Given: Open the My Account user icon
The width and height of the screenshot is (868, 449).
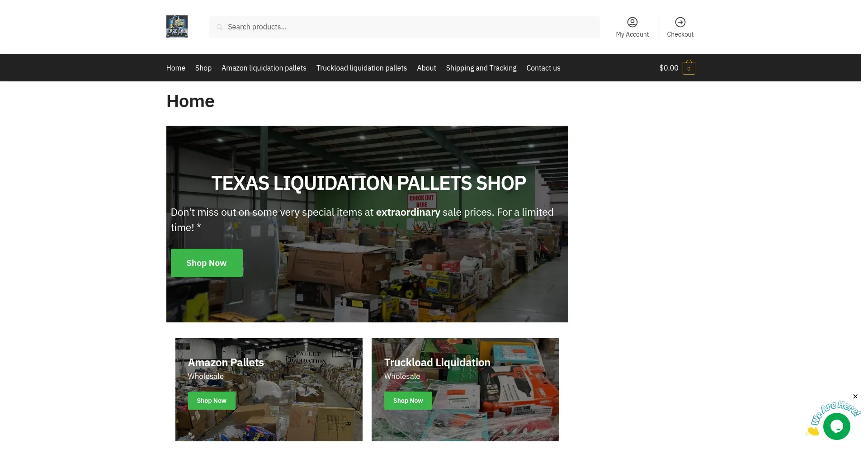Looking at the screenshot, I should pyautogui.click(x=632, y=22).
